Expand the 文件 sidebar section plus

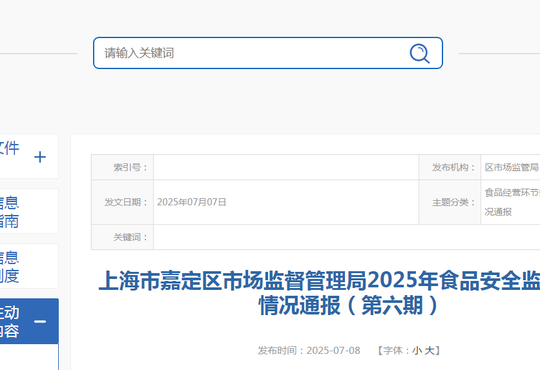click(40, 157)
